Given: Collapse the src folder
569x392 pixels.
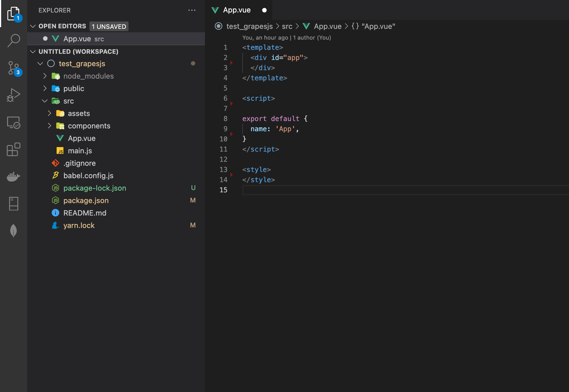Looking at the screenshot, I should click(45, 101).
